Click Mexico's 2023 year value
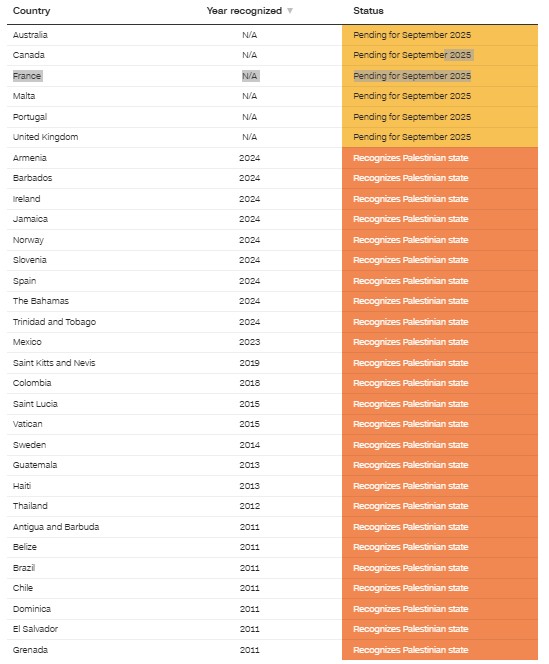Image resolution: width=549 pixels, height=664 pixels. tap(250, 342)
